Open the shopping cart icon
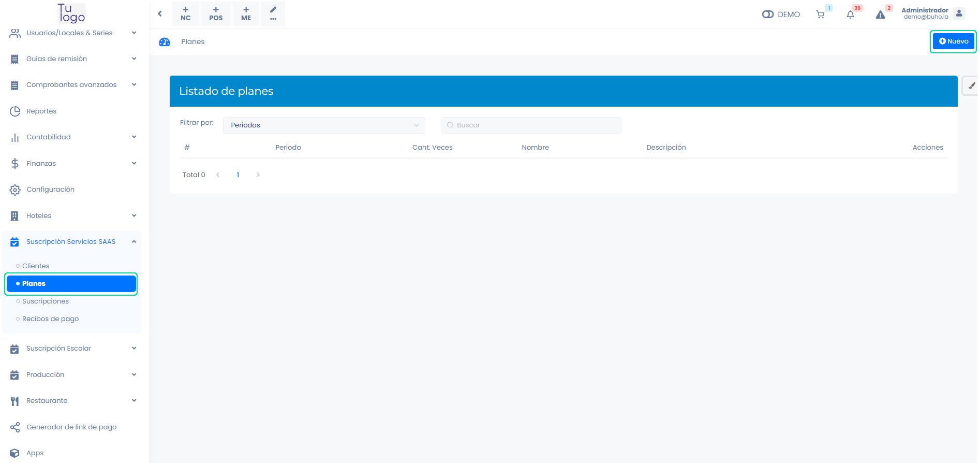The width and height of the screenshot is (980, 463). click(820, 15)
